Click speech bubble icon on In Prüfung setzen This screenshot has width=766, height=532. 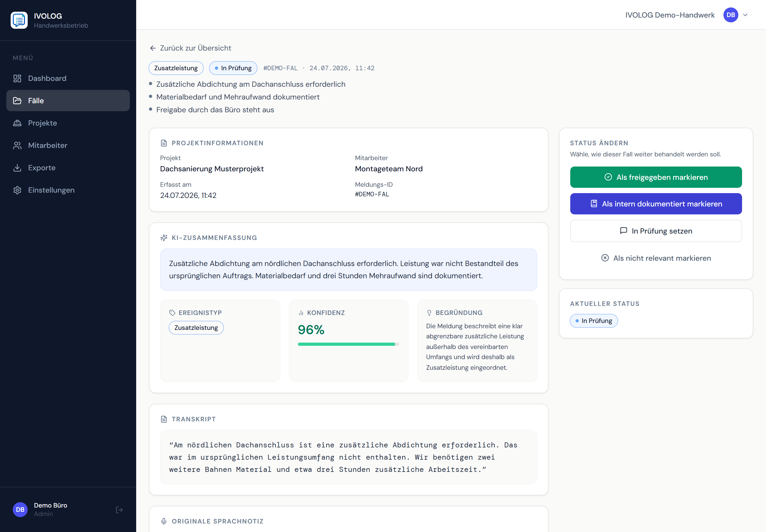(x=623, y=231)
